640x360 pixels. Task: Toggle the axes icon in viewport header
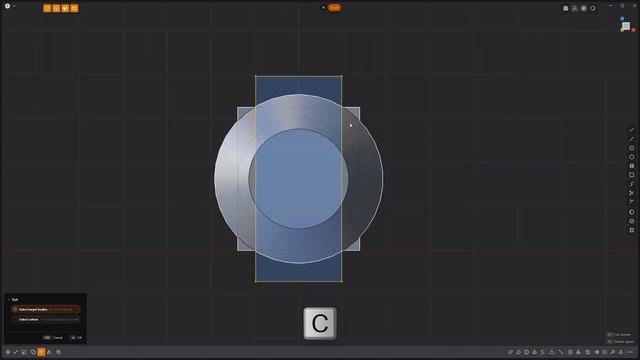(x=574, y=8)
